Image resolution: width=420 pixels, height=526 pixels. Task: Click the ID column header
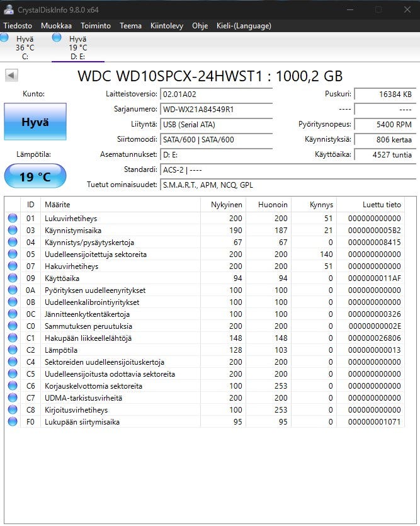click(x=30, y=205)
